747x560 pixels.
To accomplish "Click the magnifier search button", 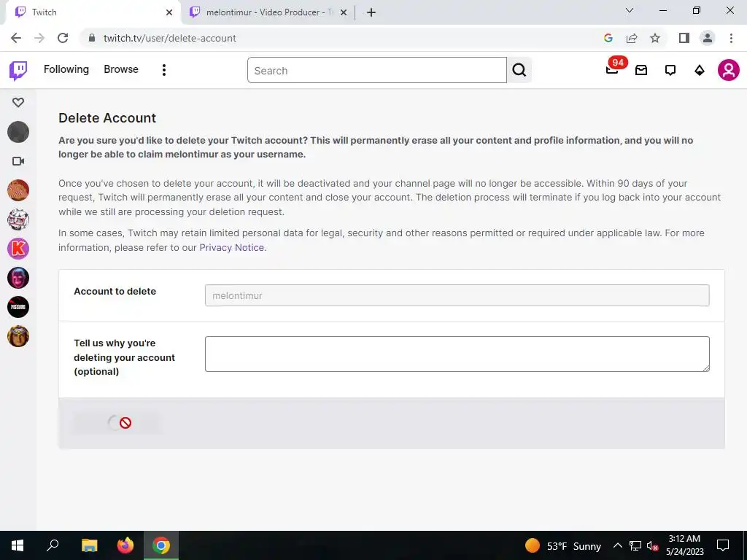I will (519, 71).
